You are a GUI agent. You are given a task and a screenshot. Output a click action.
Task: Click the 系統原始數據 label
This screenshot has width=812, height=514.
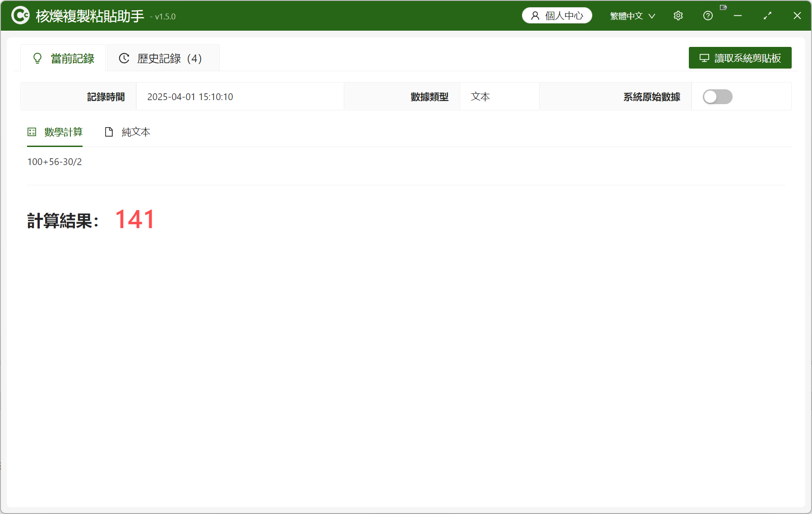click(652, 97)
